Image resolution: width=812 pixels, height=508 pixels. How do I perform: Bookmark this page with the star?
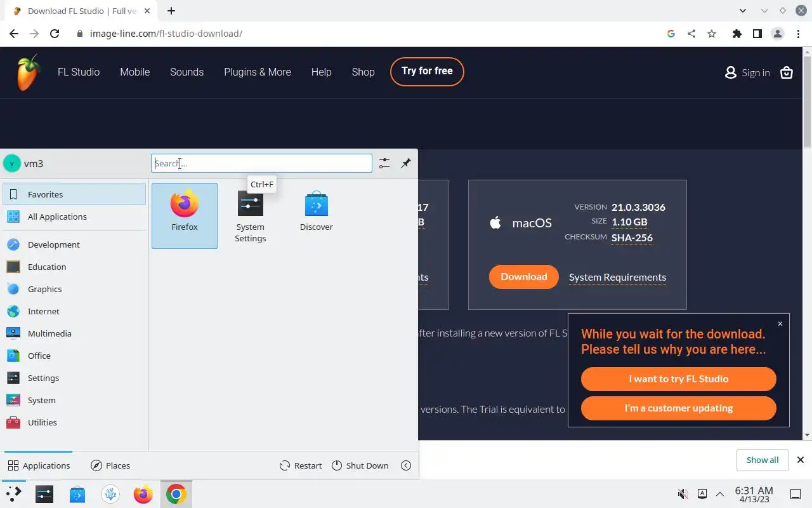click(712, 34)
